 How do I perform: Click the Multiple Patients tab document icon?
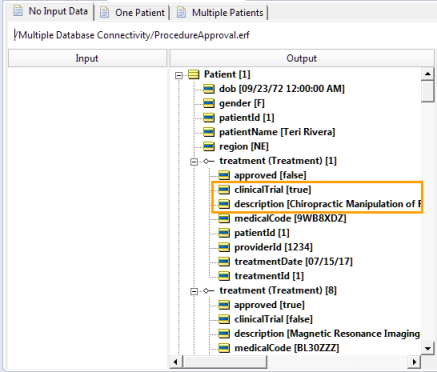click(181, 13)
